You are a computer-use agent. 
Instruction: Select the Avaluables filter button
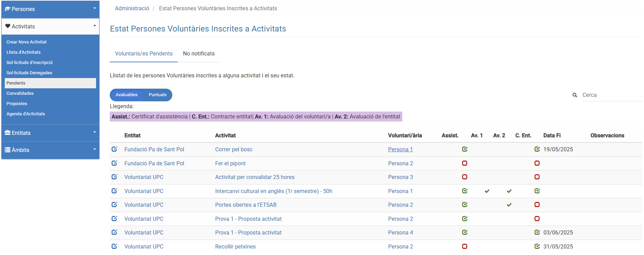tap(126, 95)
